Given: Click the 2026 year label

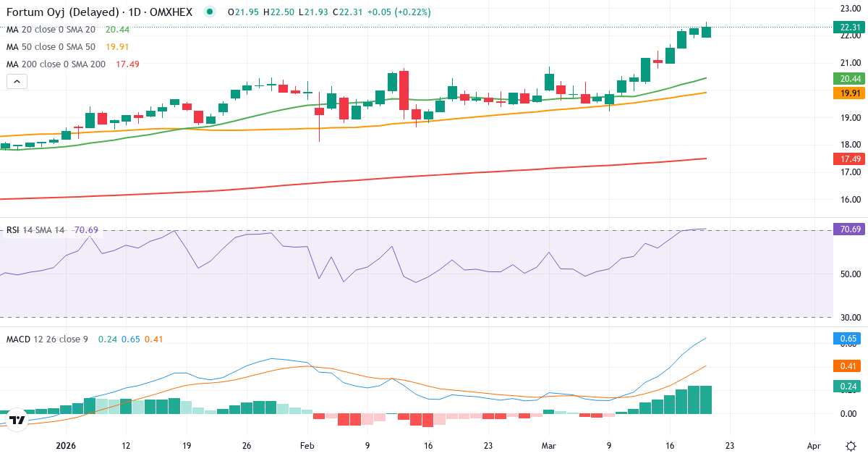Looking at the screenshot, I should [x=66, y=447].
